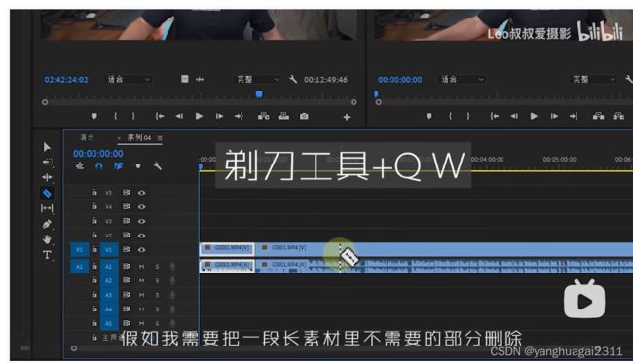Open timeline display settings wrench
Screen dimensions: 633x364
[158, 165]
